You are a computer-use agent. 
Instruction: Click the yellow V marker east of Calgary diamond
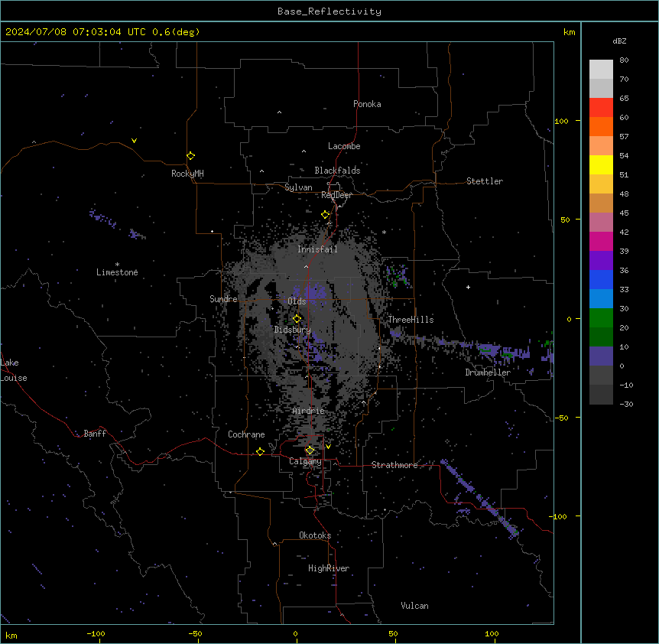(x=328, y=447)
